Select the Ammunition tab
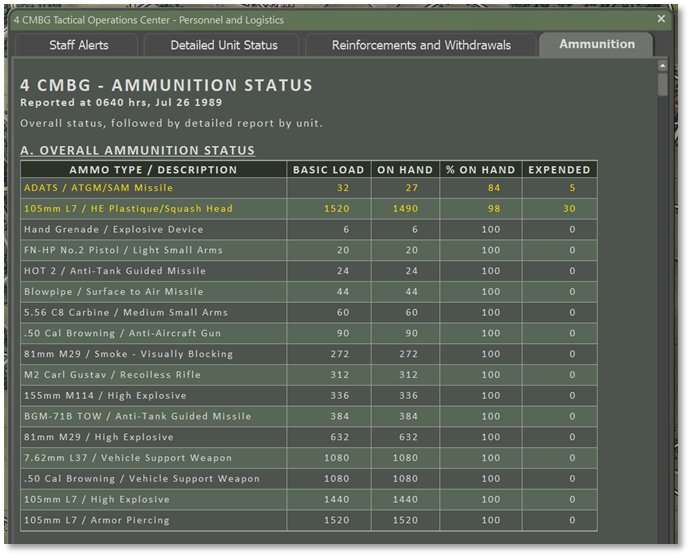690x556 pixels. coord(596,44)
